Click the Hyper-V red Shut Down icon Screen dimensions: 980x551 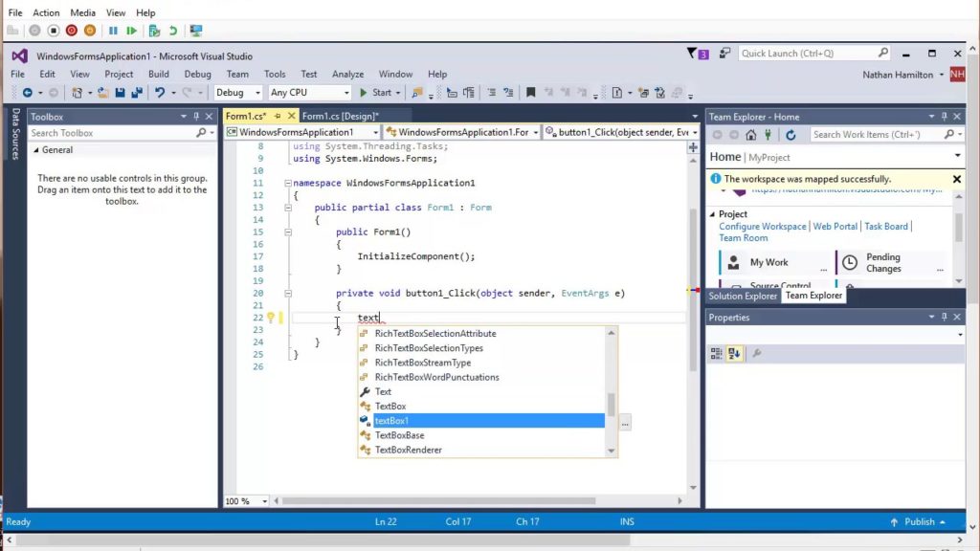click(x=71, y=31)
